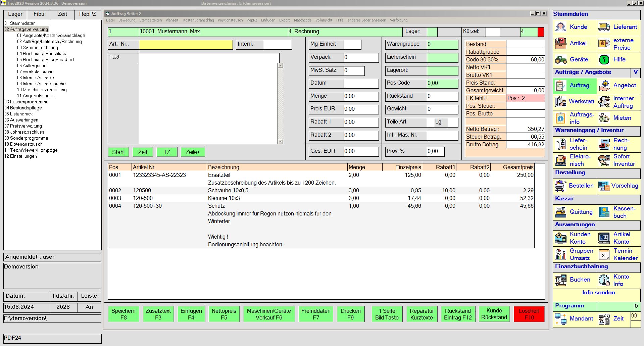This screenshot has height=346, width=644.
Task: Open the Termin Kalender icon
Action: click(604, 254)
